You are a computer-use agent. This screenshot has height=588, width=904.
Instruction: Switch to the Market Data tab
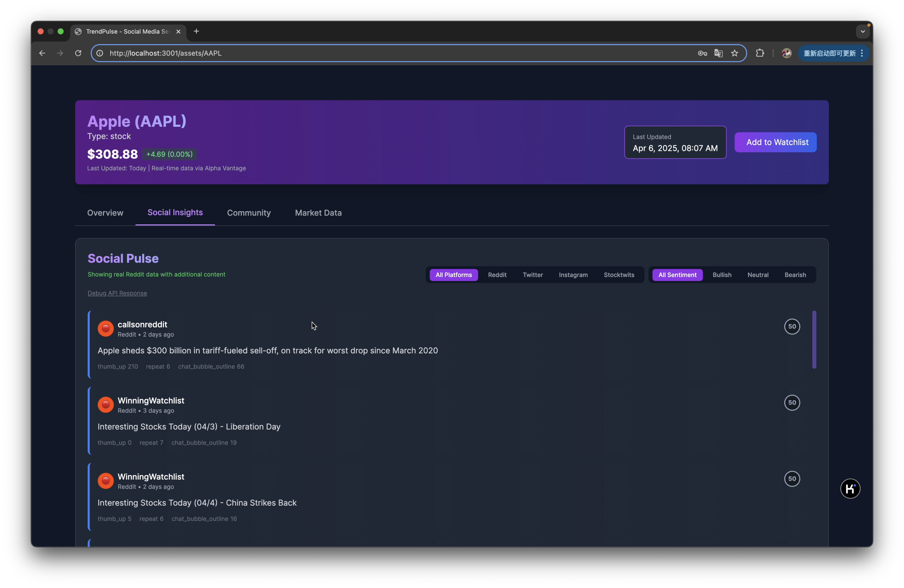pyautogui.click(x=318, y=213)
